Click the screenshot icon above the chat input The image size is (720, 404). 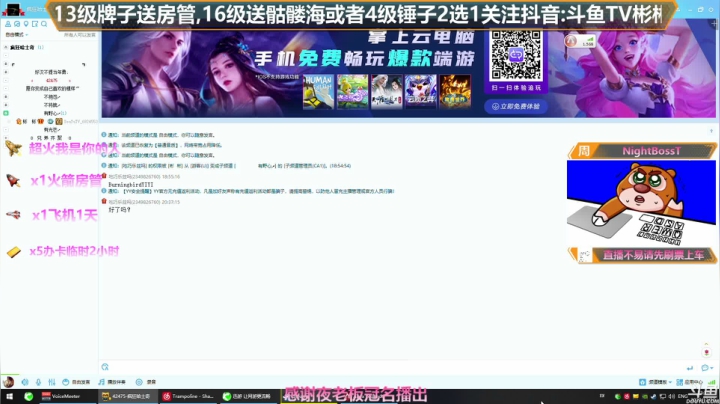coord(105,367)
